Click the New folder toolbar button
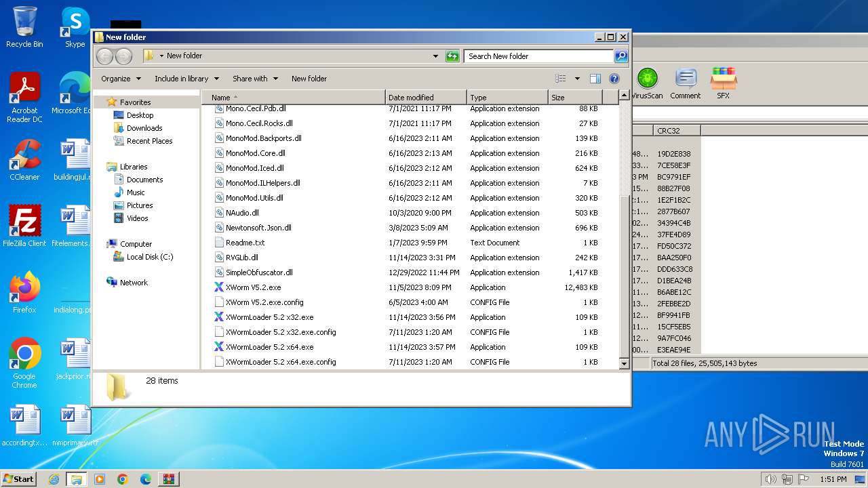This screenshot has width=868, height=488. (x=309, y=79)
